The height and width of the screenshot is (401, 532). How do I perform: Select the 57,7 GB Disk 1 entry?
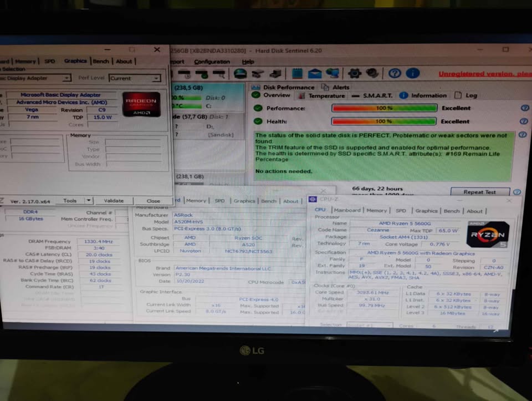tap(209, 126)
